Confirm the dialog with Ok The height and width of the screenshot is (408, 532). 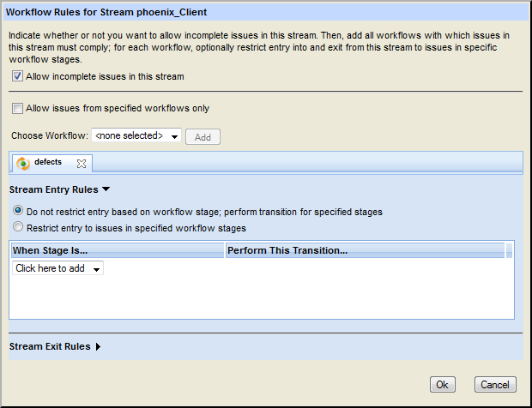(x=442, y=385)
